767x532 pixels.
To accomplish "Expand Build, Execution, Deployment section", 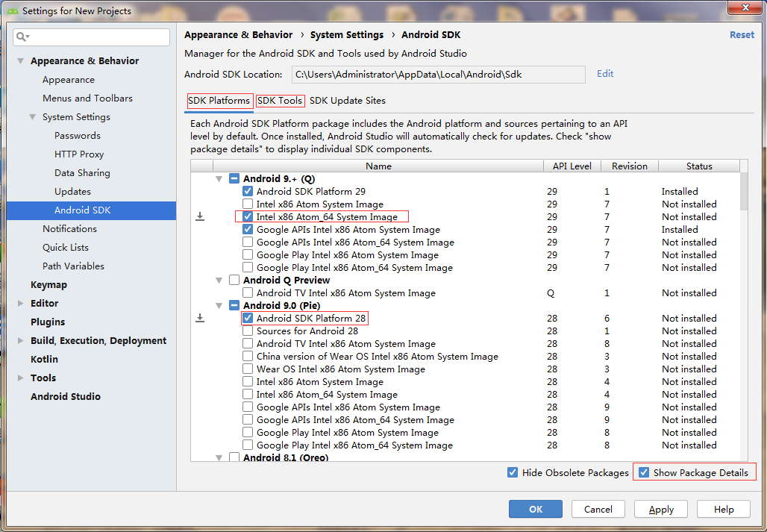I will click(20, 341).
